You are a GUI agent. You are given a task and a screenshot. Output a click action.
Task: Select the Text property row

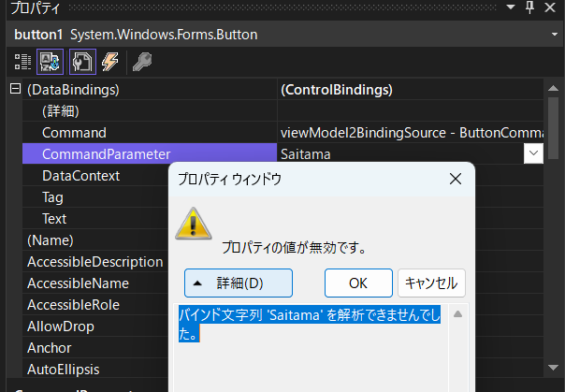coord(95,219)
